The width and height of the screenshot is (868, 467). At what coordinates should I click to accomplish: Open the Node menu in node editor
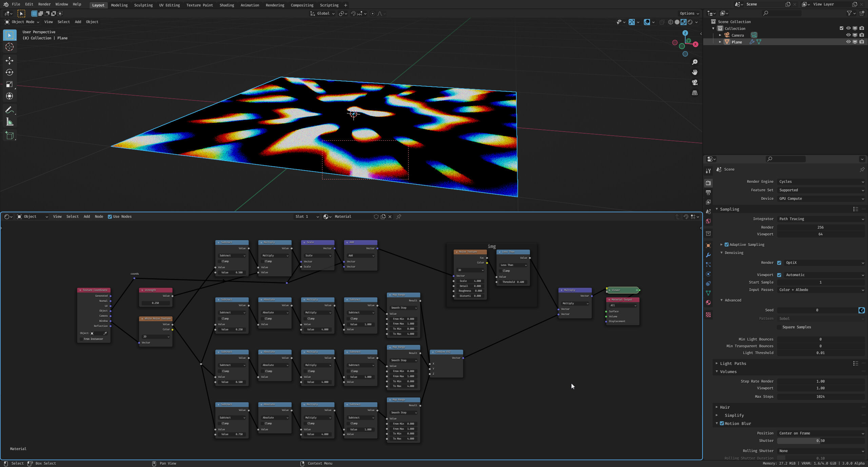tap(99, 217)
